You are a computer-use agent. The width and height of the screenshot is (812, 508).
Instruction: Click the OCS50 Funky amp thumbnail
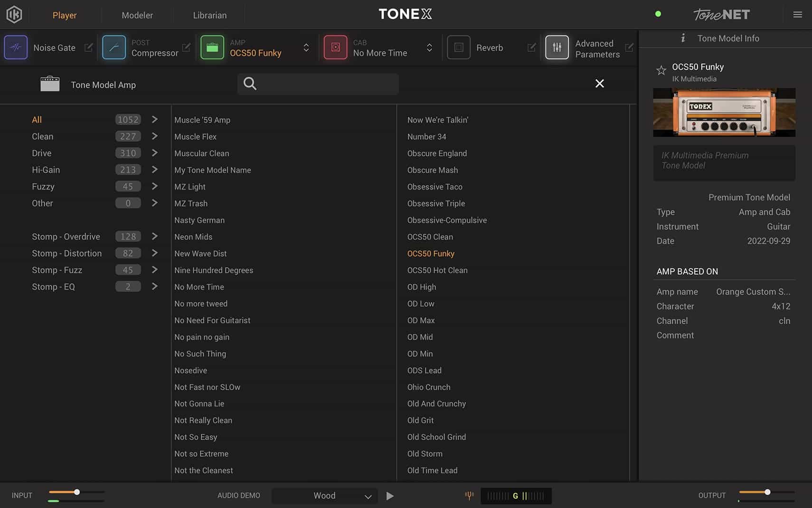(x=724, y=112)
